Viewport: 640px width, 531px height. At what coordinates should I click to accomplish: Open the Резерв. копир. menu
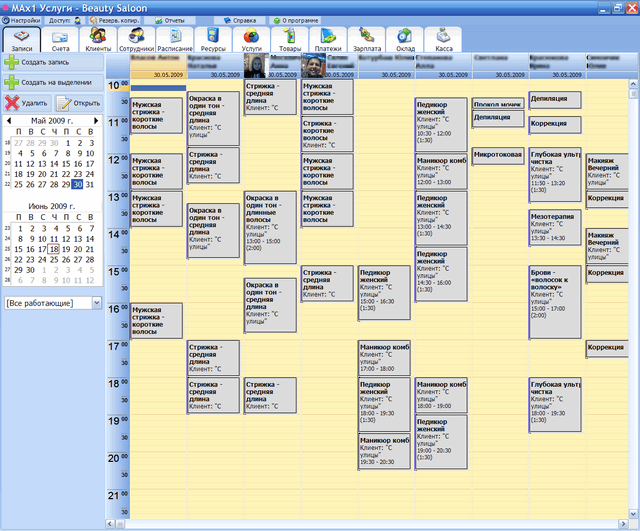115,20
